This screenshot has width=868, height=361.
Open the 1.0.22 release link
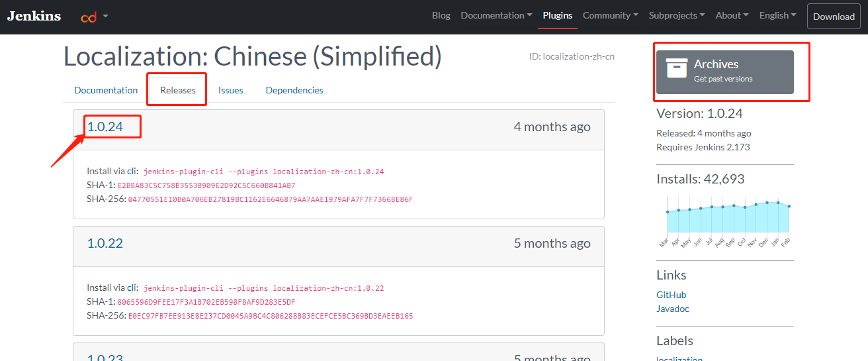[x=105, y=243]
